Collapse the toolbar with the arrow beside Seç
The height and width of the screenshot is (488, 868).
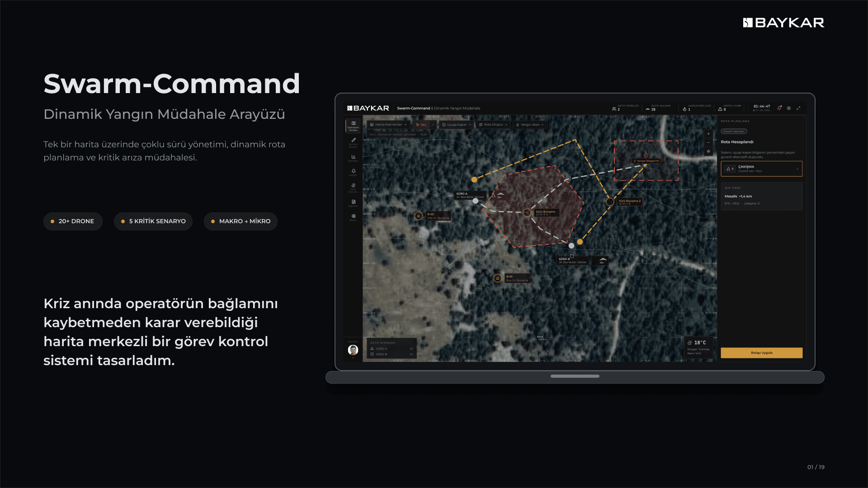click(x=433, y=125)
